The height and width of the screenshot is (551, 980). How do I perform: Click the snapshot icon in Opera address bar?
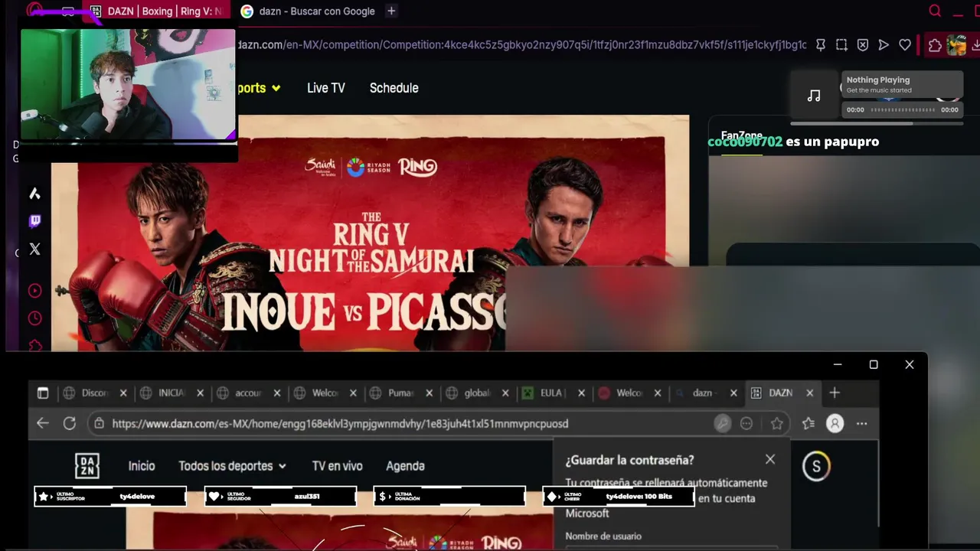click(x=841, y=45)
